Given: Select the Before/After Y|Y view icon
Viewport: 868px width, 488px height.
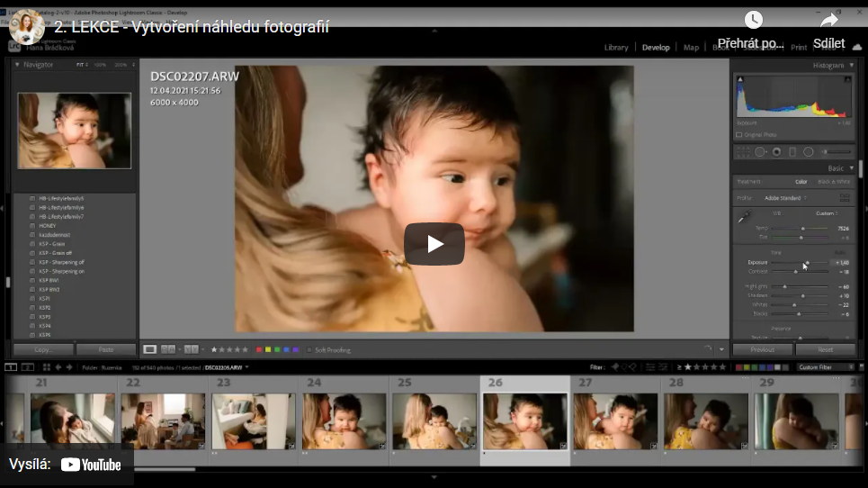Looking at the screenshot, I should point(191,349).
